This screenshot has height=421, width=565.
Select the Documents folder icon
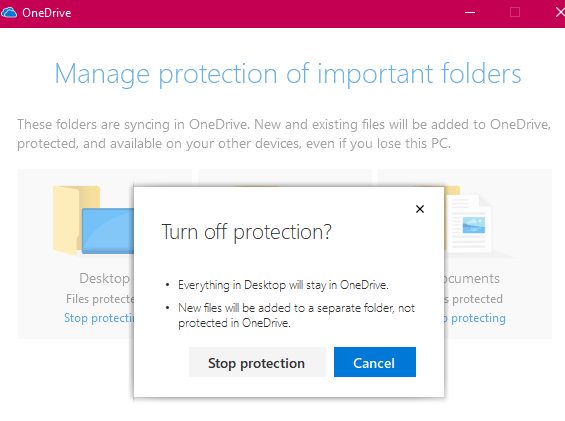click(x=468, y=222)
